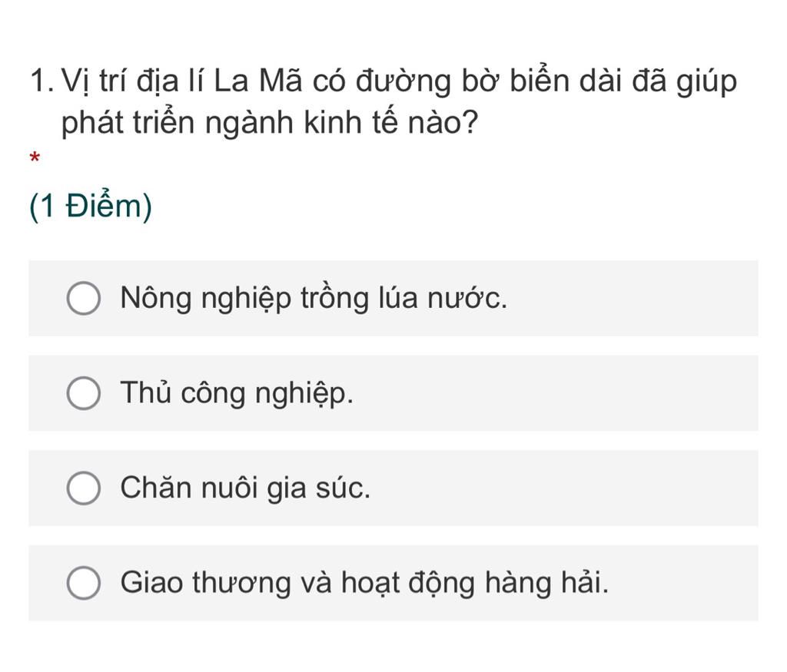Viewport: 787px width, 672px height.
Task: Click the answer text 'Chăn nuôi gia súc.'
Action: [245, 488]
